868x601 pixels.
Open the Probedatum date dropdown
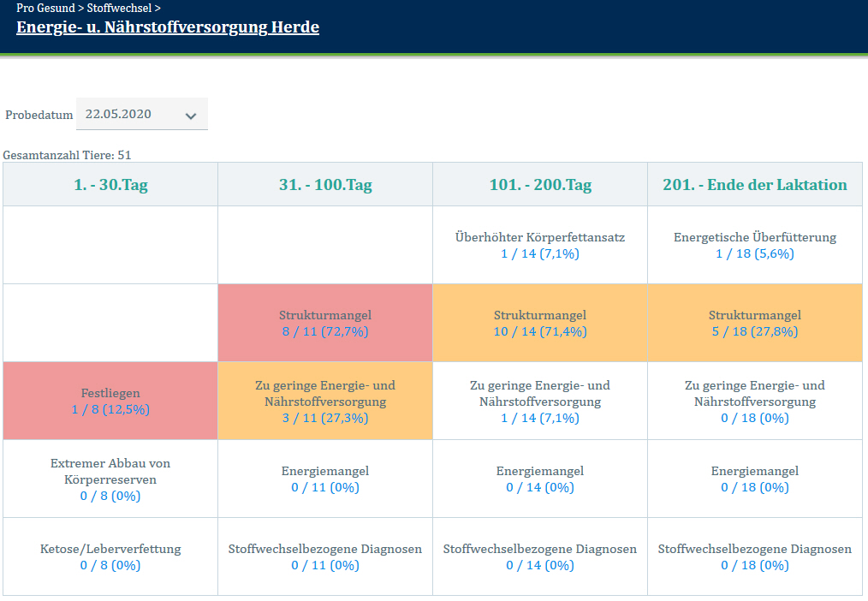tap(142, 115)
